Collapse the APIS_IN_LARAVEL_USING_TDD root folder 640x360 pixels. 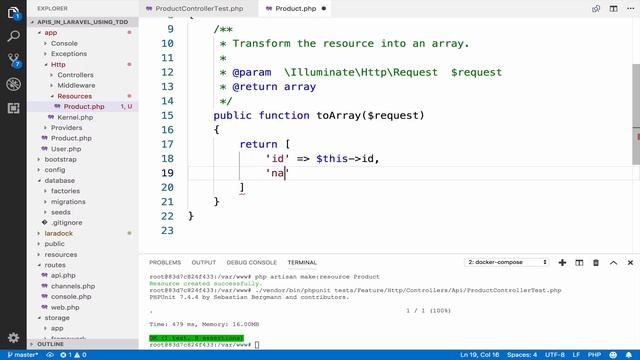click(82, 22)
